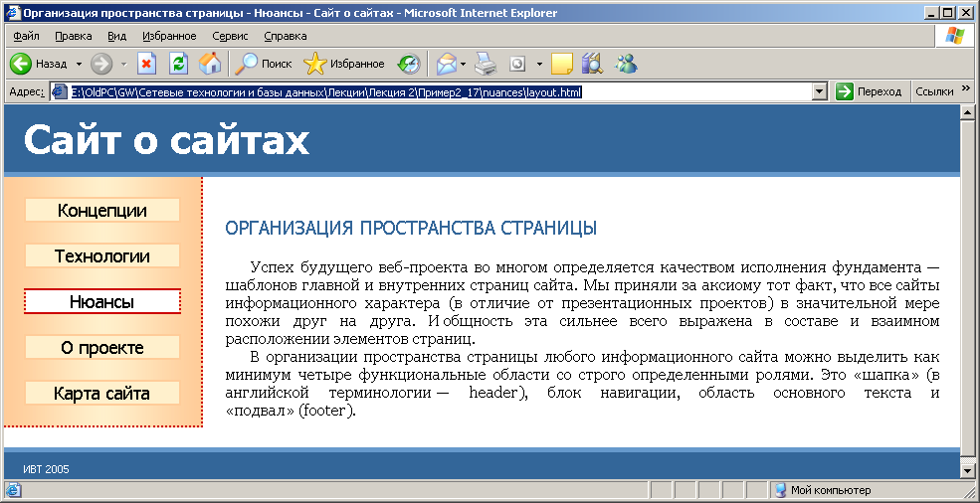The height and width of the screenshot is (503, 980).
Task: Open the Файл menu
Action: pos(26,36)
